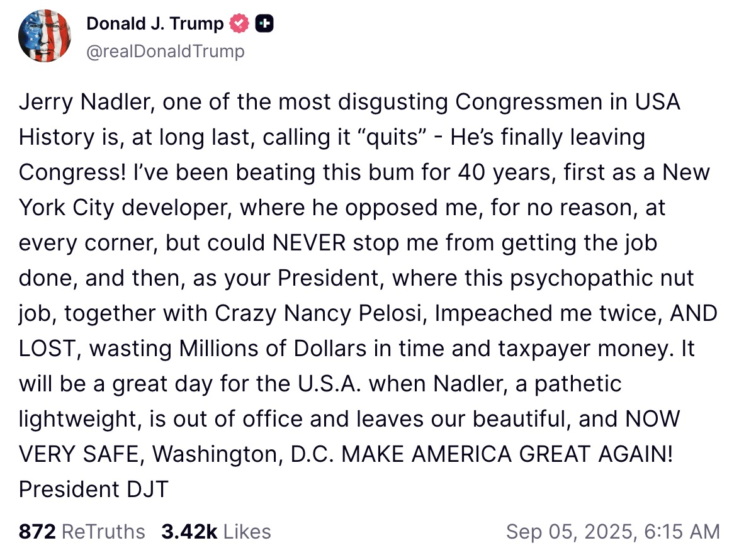Click the dark plus badge icon
739x560 pixels.
click(x=264, y=24)
